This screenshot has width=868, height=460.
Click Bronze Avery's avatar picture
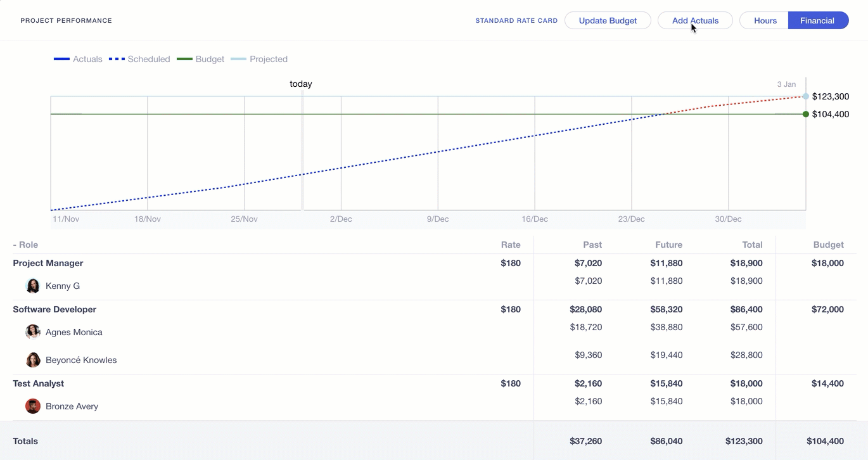33,406
